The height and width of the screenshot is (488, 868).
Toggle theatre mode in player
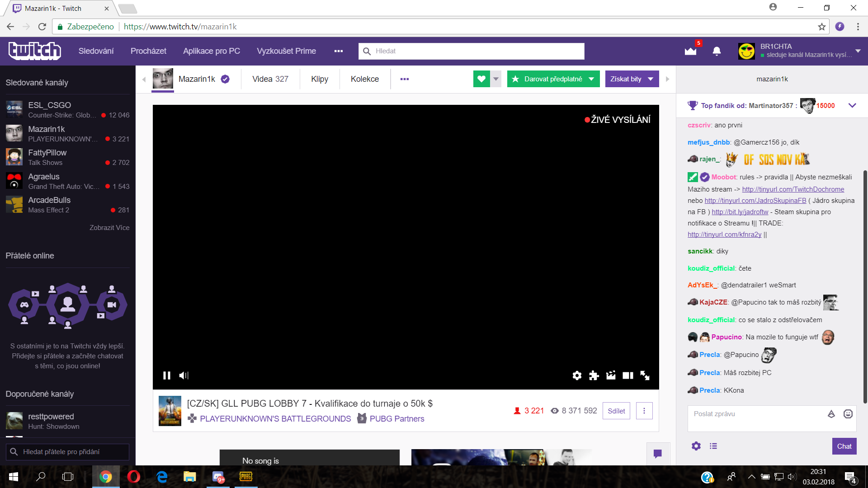click(x=628, y=375)
